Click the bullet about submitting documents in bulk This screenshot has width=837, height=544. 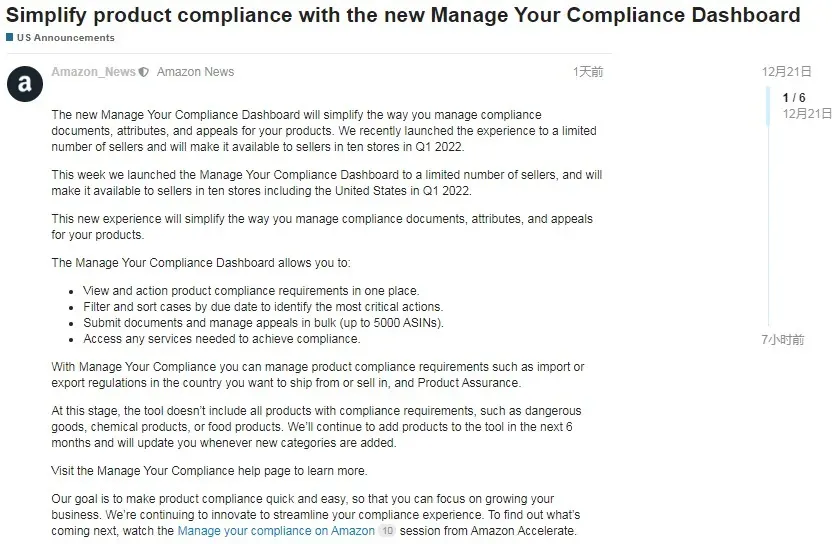pos(263,323)
